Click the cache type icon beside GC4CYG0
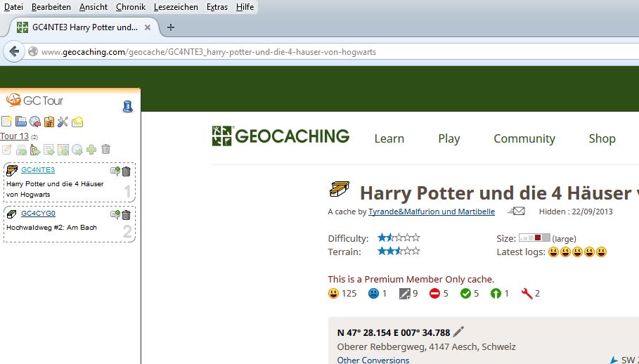639x364 pixels. point(12,214)
